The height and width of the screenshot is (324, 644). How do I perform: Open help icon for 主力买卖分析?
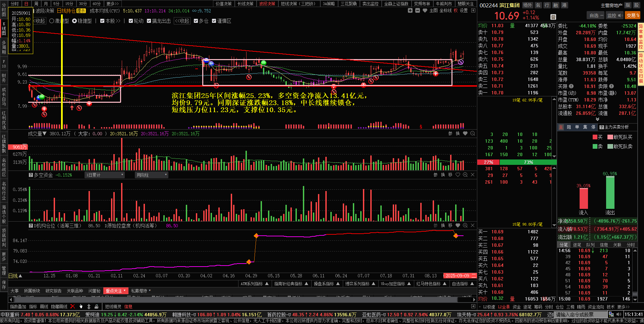(x=602, y=127)
